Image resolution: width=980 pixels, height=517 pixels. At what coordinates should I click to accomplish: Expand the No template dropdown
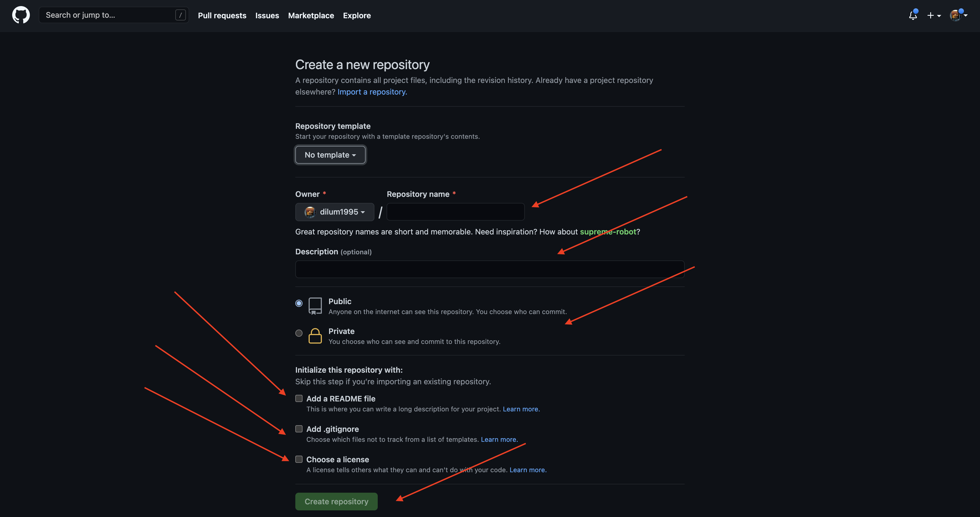point(330,155)
